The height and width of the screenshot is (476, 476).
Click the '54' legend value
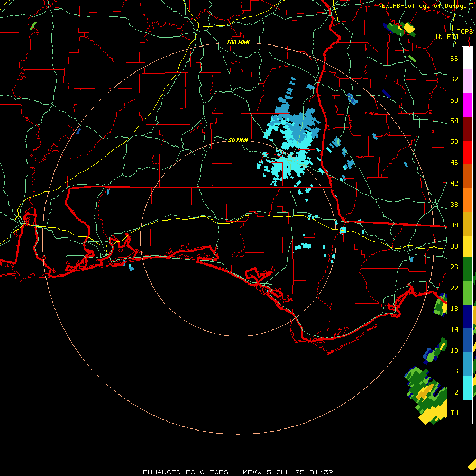tap(454, 121)
